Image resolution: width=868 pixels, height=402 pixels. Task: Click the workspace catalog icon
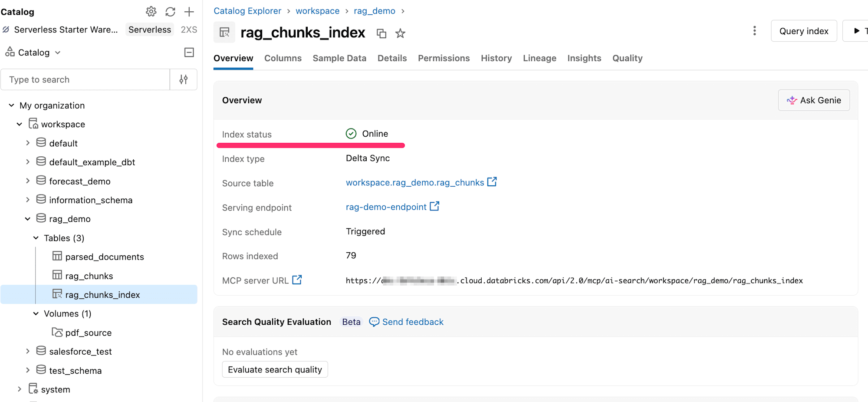click(x=33, y=124)
